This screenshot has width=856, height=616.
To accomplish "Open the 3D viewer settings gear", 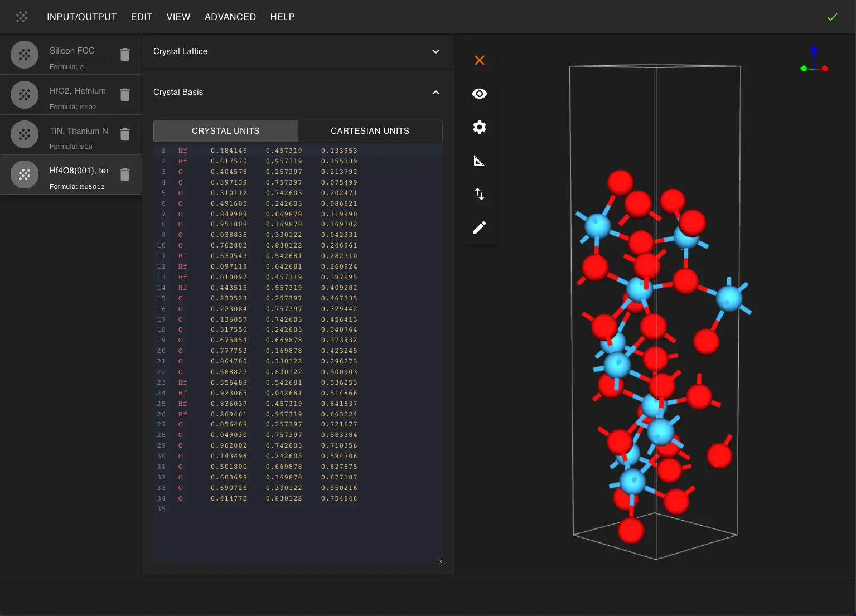I will tap(480, 127).
